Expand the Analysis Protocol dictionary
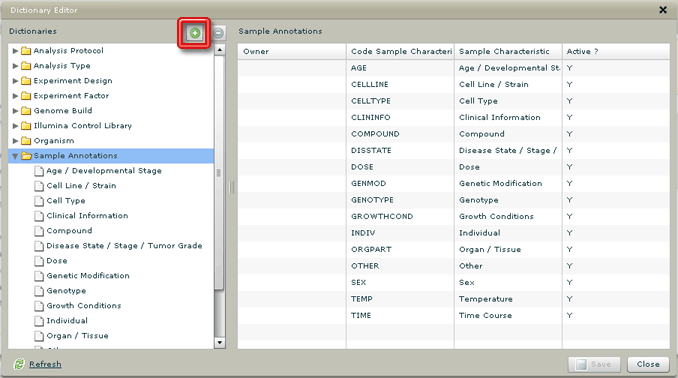The image size is (678, 378). pos(15,51)
